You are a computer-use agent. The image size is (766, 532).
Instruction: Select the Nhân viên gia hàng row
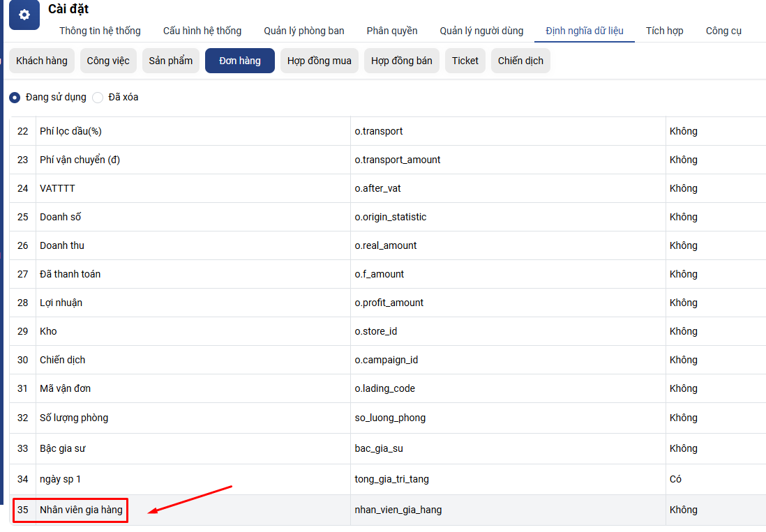81,510
